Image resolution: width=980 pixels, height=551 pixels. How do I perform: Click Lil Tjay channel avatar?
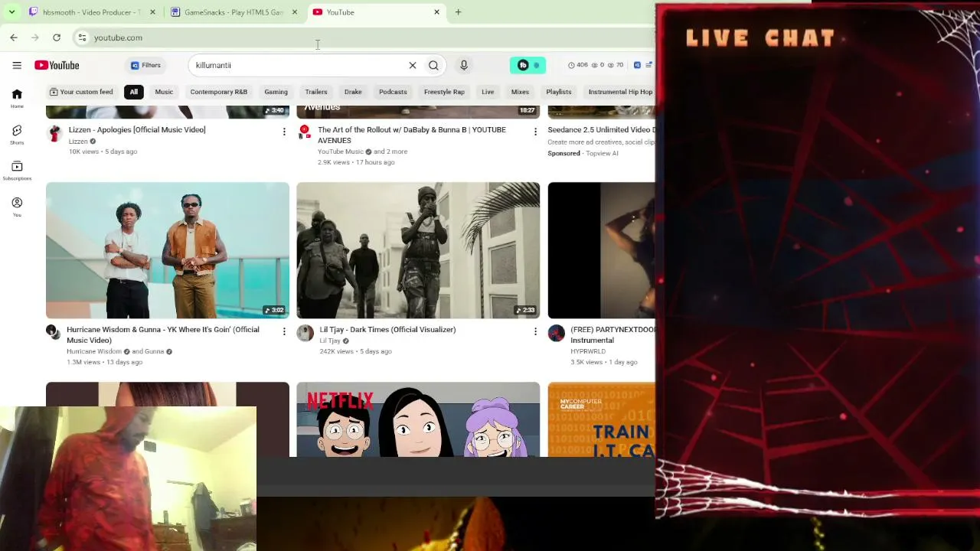[x=305, y=333]
